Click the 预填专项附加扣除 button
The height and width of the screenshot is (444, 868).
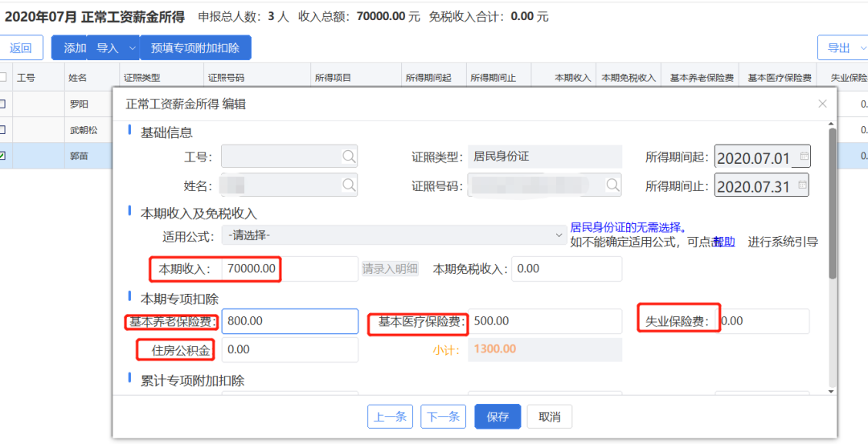(195, 48)
